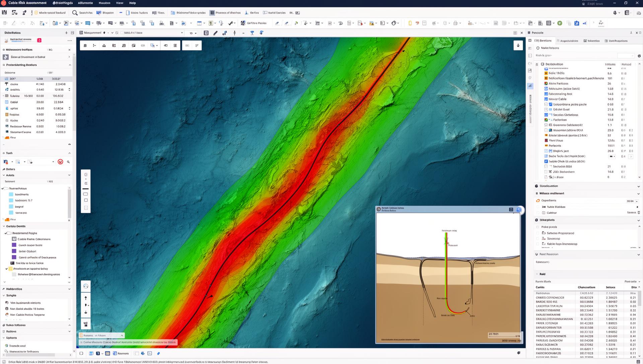Expand the Habbrotios section

(69, 289)
